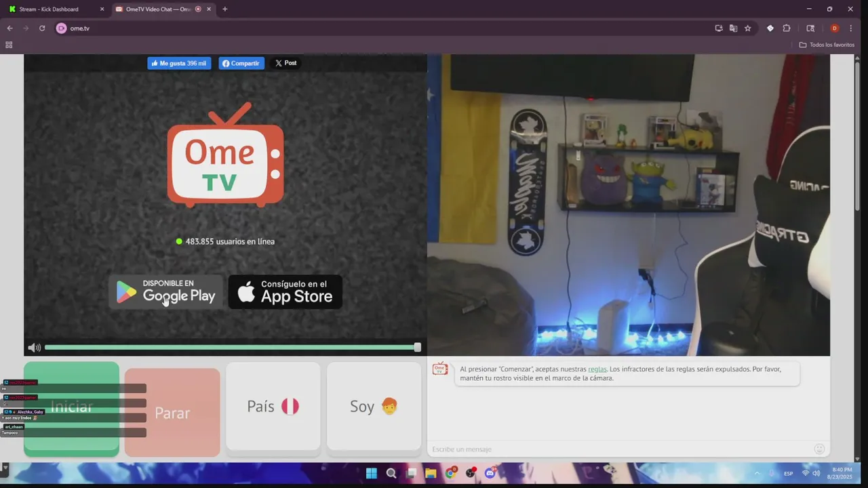Close the OmeTV Video Chat tab
The image size is (868, 488).
coord(209,9)
